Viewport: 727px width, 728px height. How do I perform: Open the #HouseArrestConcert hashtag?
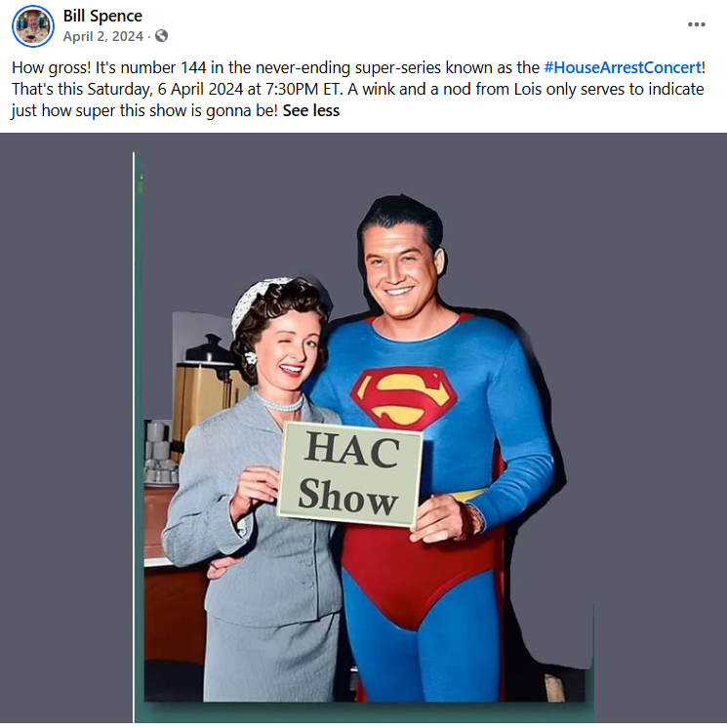click(x=622, y=67)
